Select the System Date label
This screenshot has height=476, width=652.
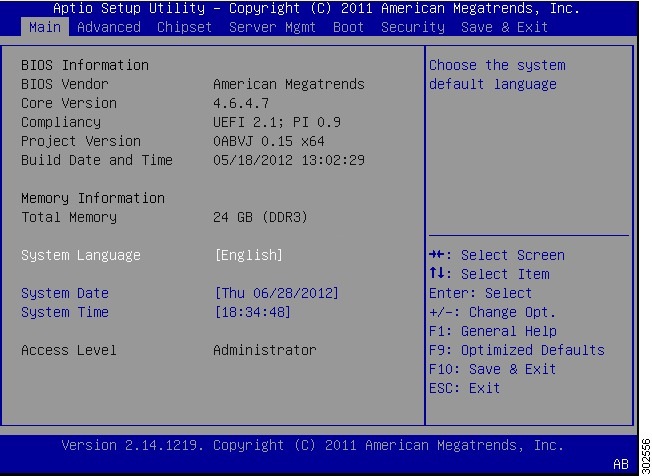(65, 293)
